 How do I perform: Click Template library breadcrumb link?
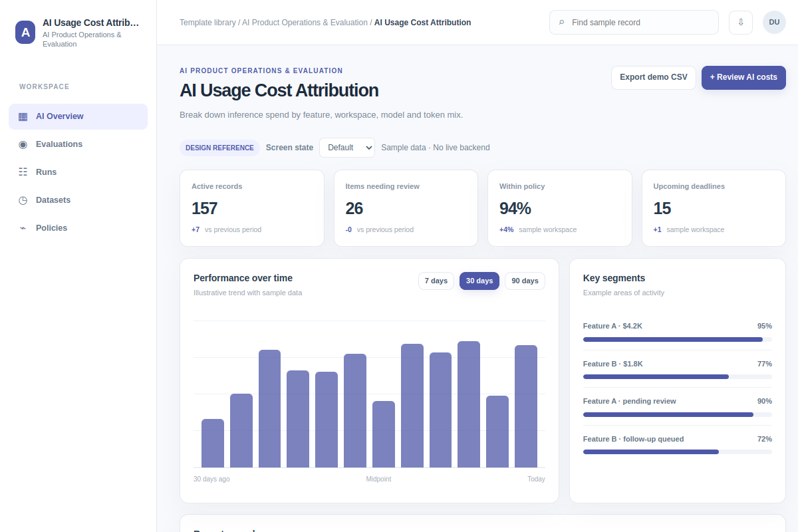[x=207, y=23]
